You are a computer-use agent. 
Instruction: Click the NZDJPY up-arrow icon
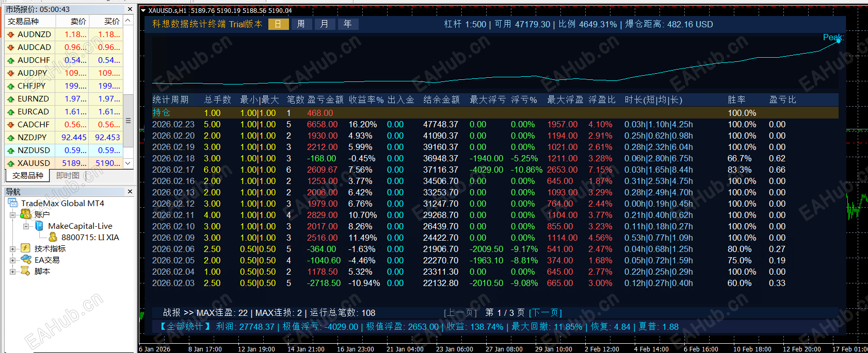(11, 138)
